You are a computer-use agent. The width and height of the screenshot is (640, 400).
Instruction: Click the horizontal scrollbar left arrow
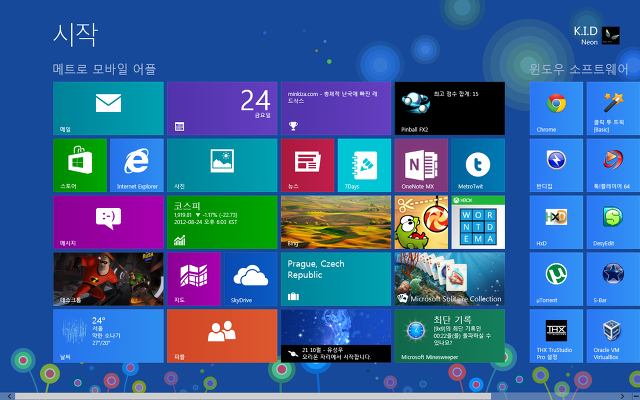pyautogui.click(x=9, y=396)
